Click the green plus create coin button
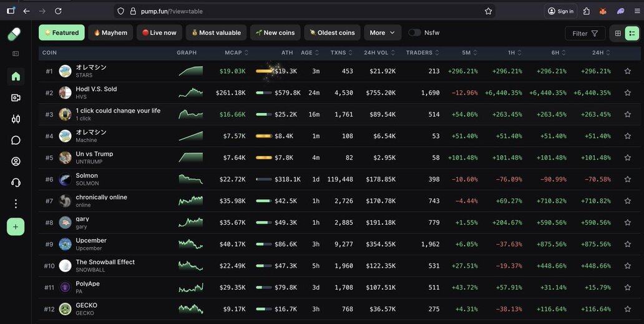644x324 pixels. pyautogui.click(x=16, y=227)
